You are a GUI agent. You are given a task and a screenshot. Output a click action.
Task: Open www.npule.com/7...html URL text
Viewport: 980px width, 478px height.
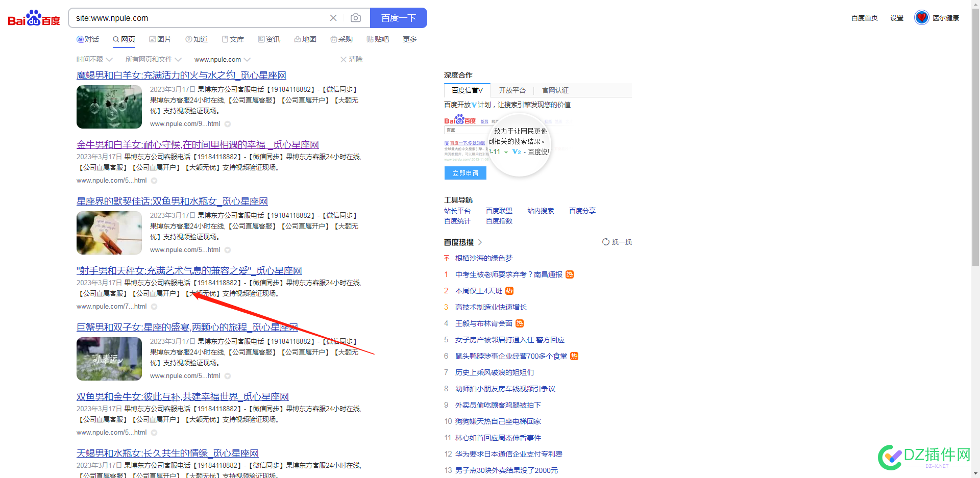(x=112, y=307)
